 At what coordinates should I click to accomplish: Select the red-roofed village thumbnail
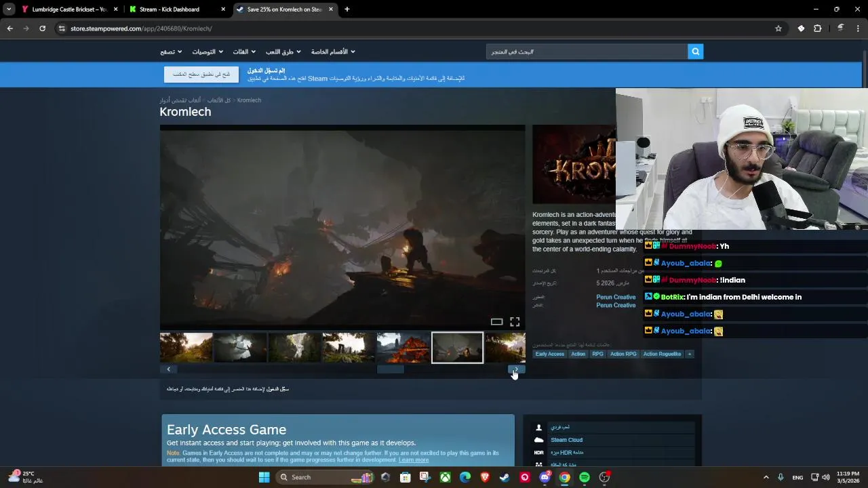coord(403,347)
